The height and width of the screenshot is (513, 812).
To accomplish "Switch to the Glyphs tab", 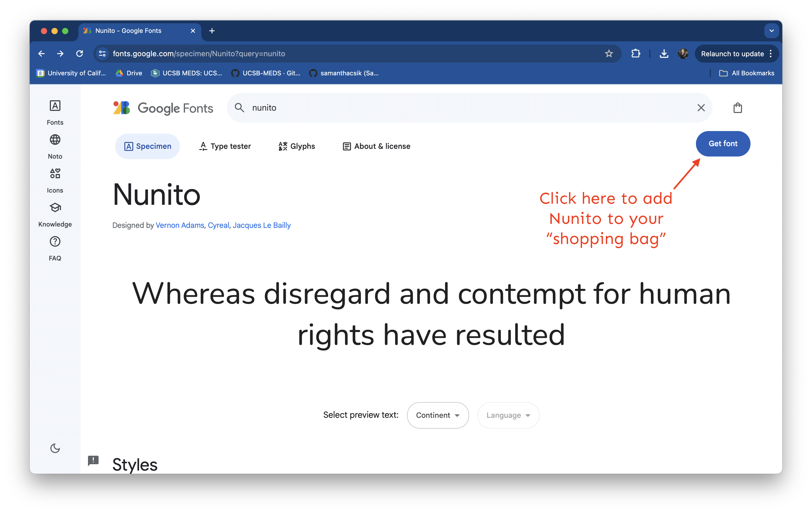I will pos(297,146).
